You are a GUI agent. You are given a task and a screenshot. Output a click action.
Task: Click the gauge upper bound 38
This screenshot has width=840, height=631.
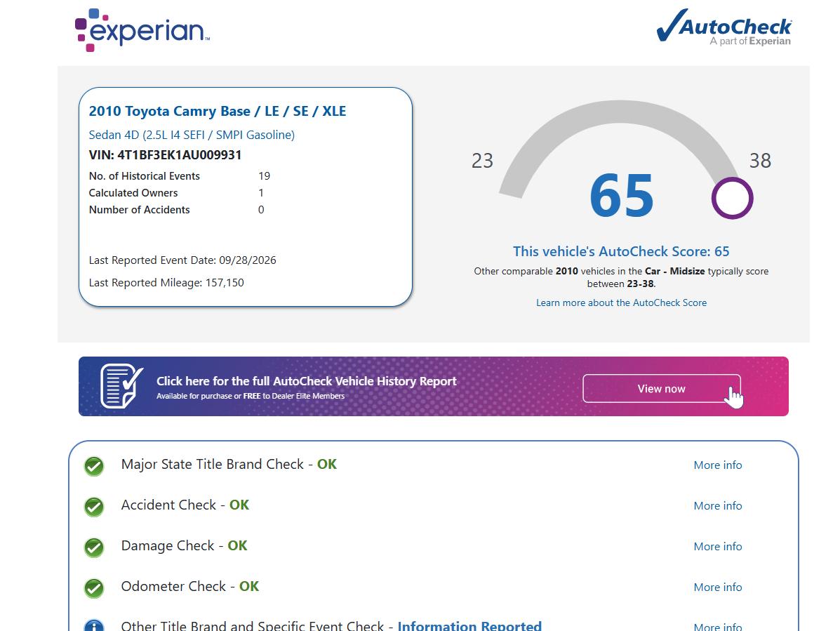[x=760, y=161]
